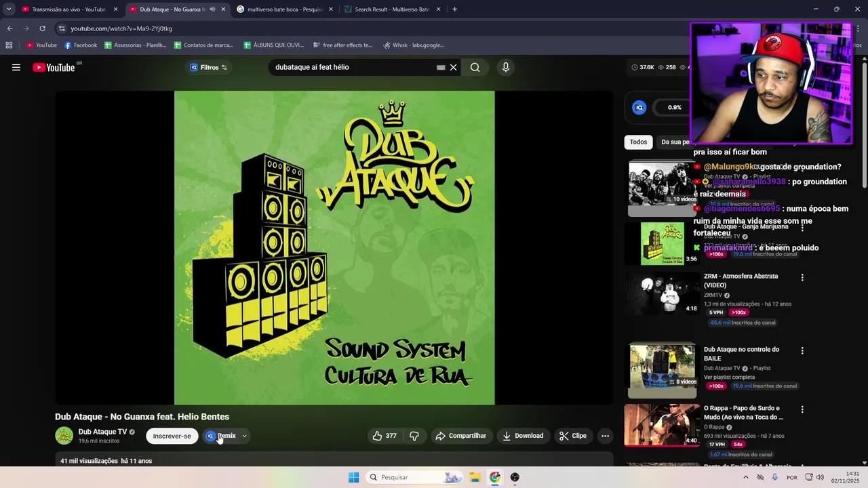Viewport: 868px width, 488px height.
Task: Open volume control in system tray
Action: (819, 477)
